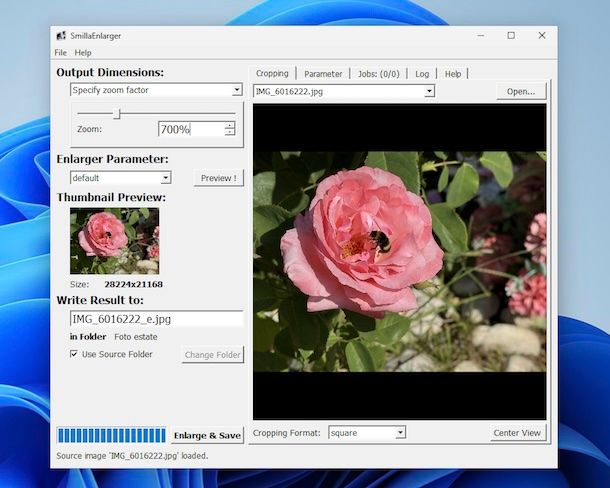The width and height of the screenshot is (610, 488).
Task: Click the zoom slider handle
Action: coord(117,114)
